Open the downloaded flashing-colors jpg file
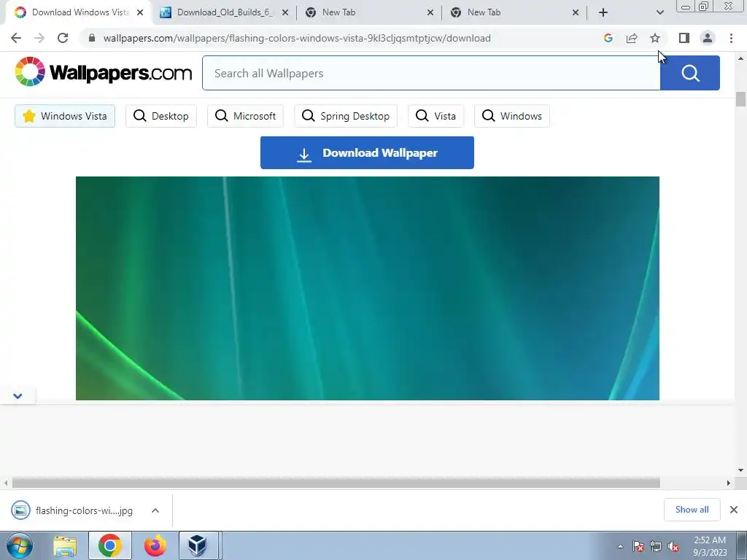 [72, 510]
